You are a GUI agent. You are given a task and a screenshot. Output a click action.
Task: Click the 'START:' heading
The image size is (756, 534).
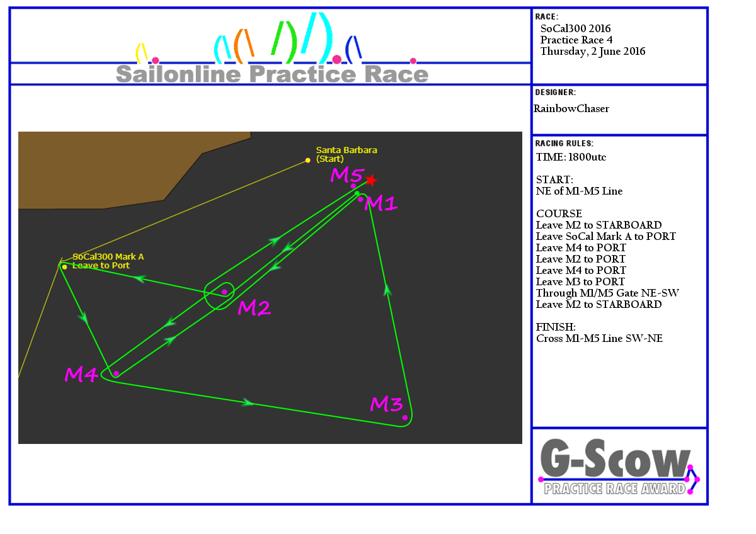point(555,179)
